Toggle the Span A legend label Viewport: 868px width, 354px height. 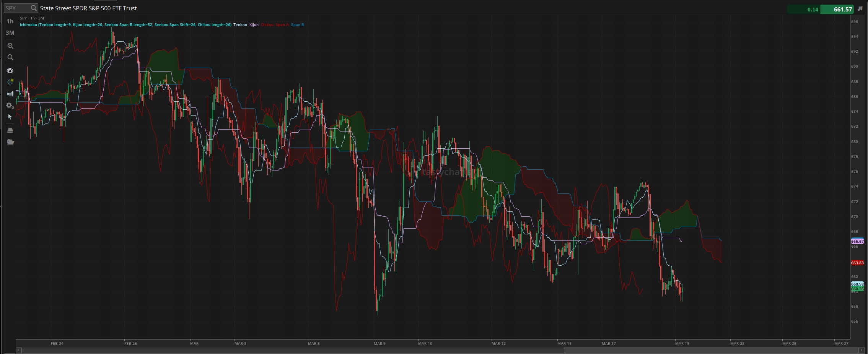pos(282,25)
